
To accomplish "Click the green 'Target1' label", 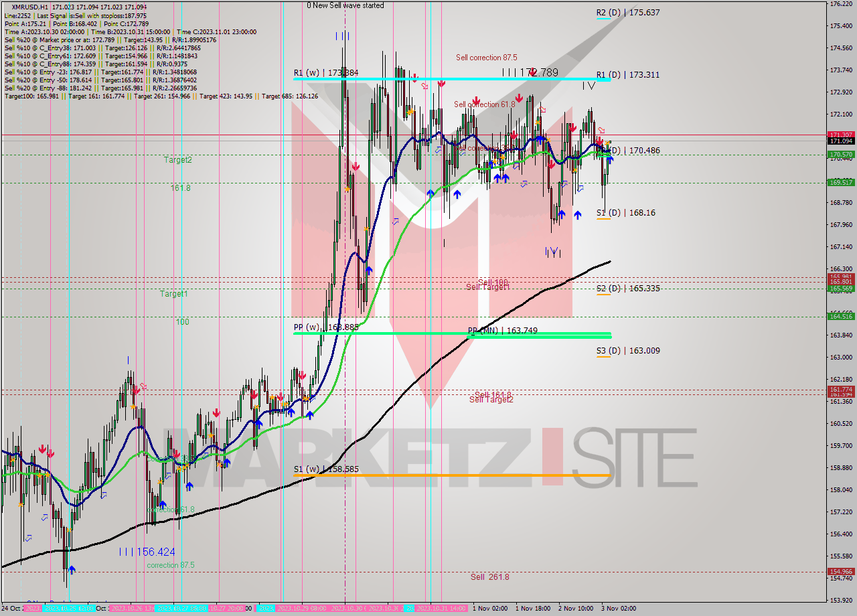I will [x=174, y=294].
